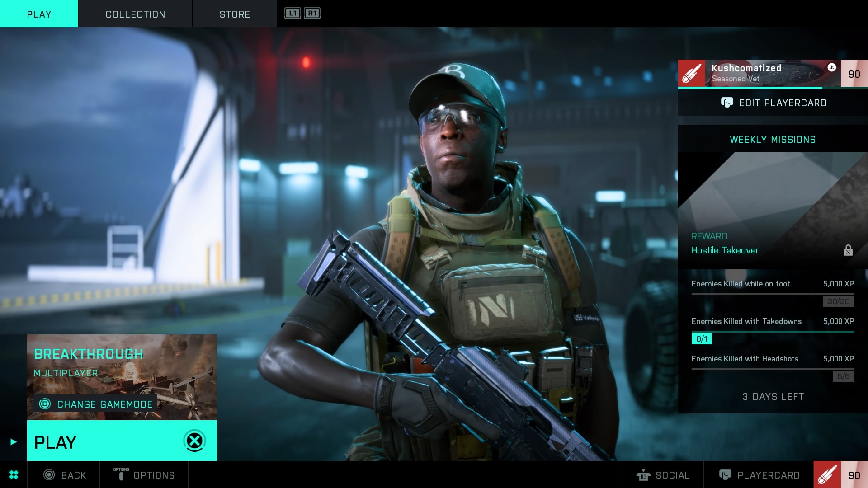Click the 0/1 progress counter
868x488 pixels.
[702, 338]
